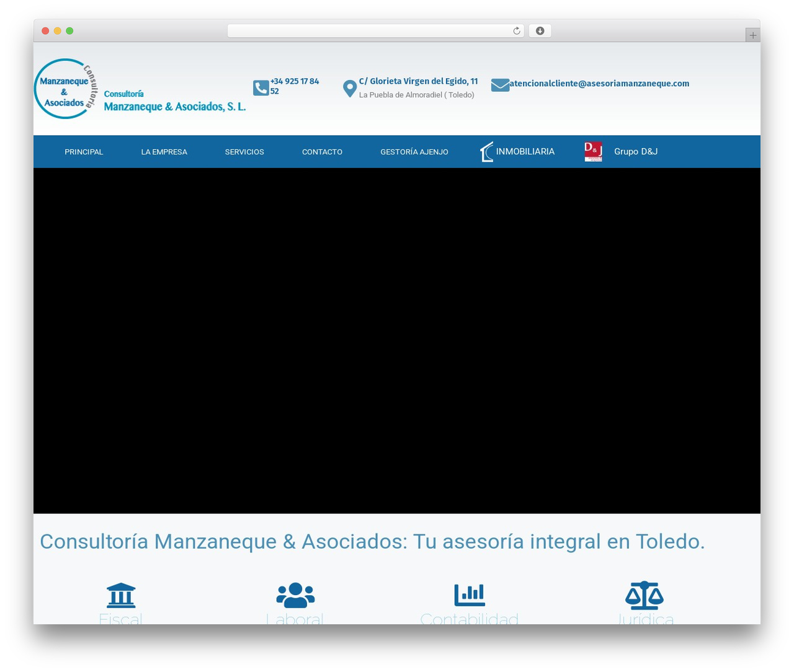Click the 'La Puebla de Almoradiel ( Toledo)' text

coord(417,95)
